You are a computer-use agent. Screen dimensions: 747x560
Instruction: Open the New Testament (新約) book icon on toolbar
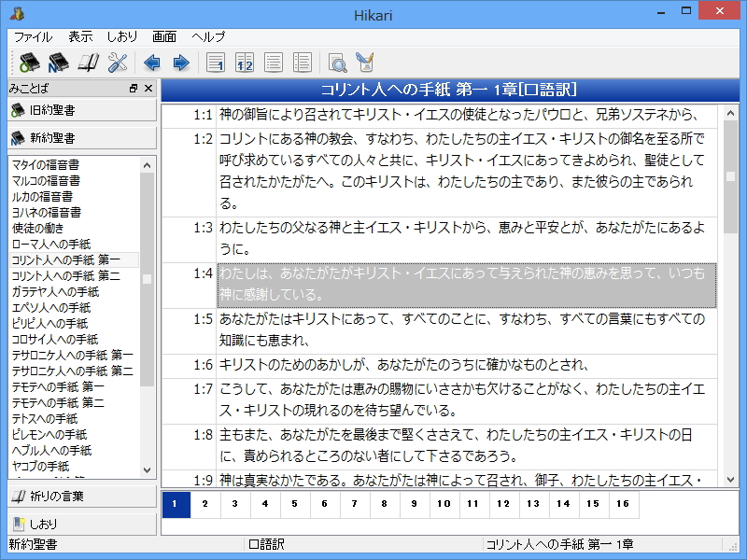point(58,61)
